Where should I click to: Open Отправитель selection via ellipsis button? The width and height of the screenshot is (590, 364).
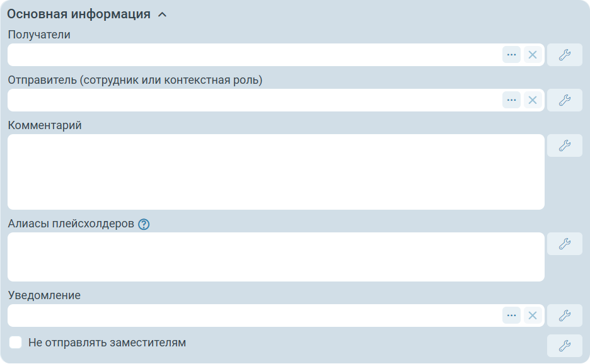(511, 100)
